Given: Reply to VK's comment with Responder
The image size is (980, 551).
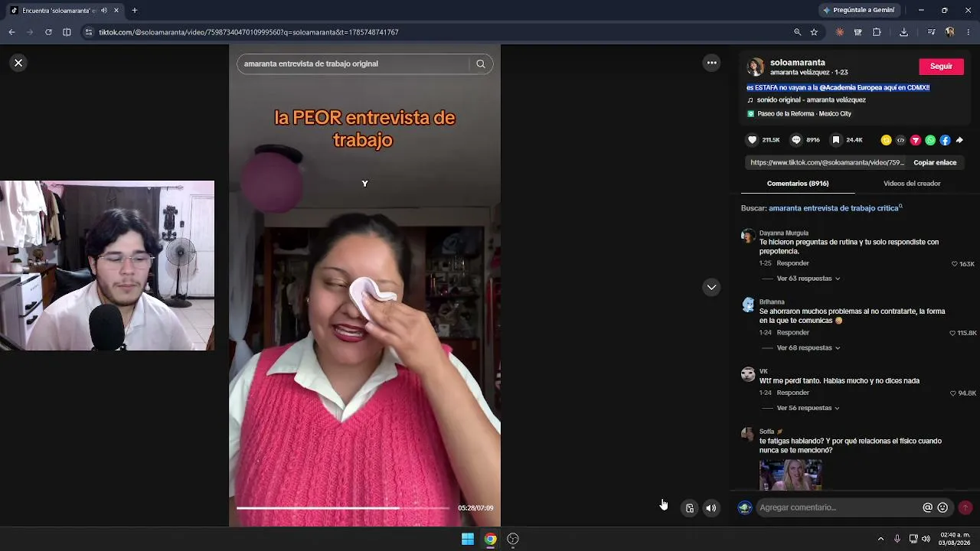Looking at the screenshot, I should (792, 393).
